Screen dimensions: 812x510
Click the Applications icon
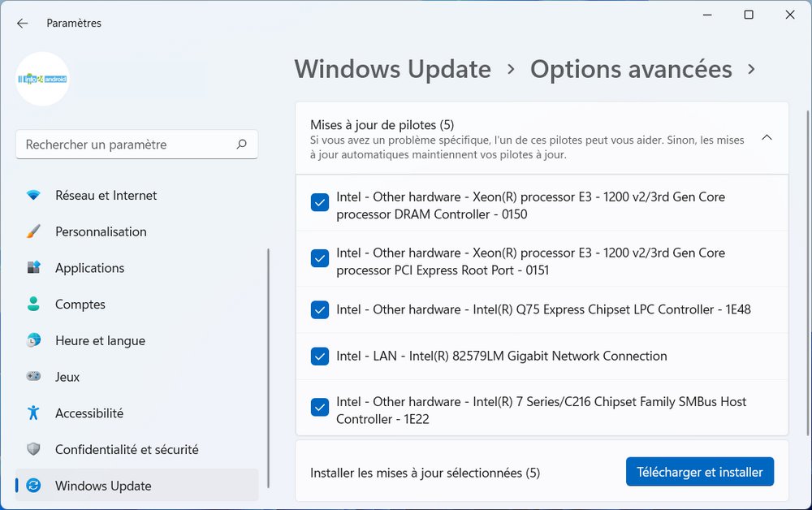tap(33, 268)
